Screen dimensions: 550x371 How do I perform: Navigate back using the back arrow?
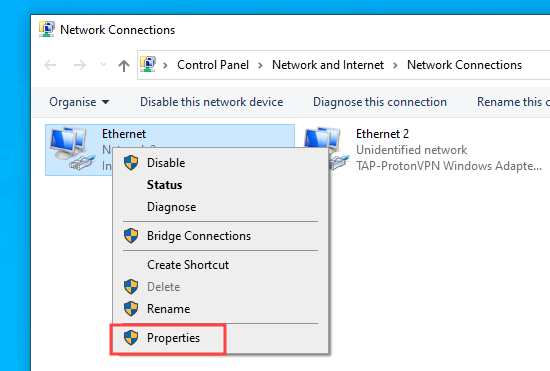click(x=50, y=65)
